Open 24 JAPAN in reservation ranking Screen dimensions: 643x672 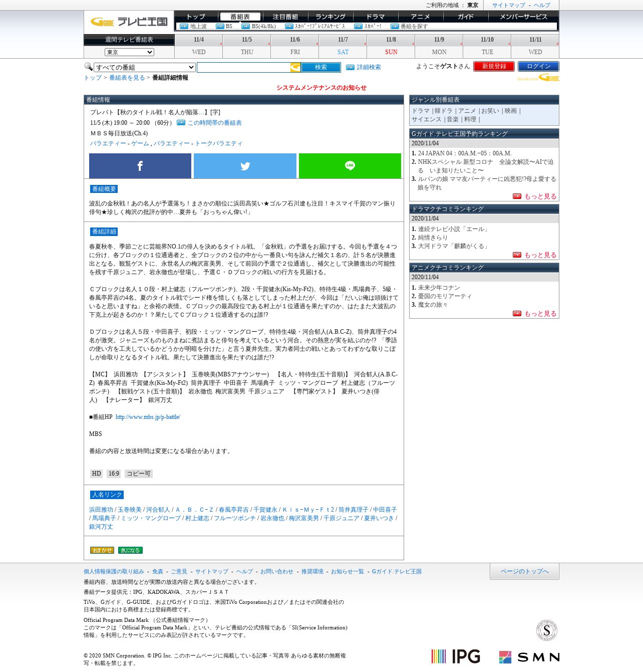pyautogui.click(x=465, y=153)
